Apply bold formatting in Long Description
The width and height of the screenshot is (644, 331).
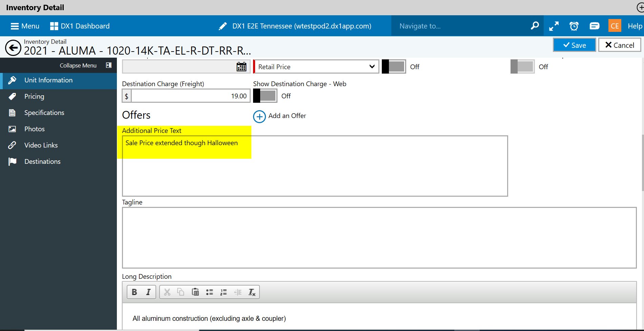pos(134,292)
